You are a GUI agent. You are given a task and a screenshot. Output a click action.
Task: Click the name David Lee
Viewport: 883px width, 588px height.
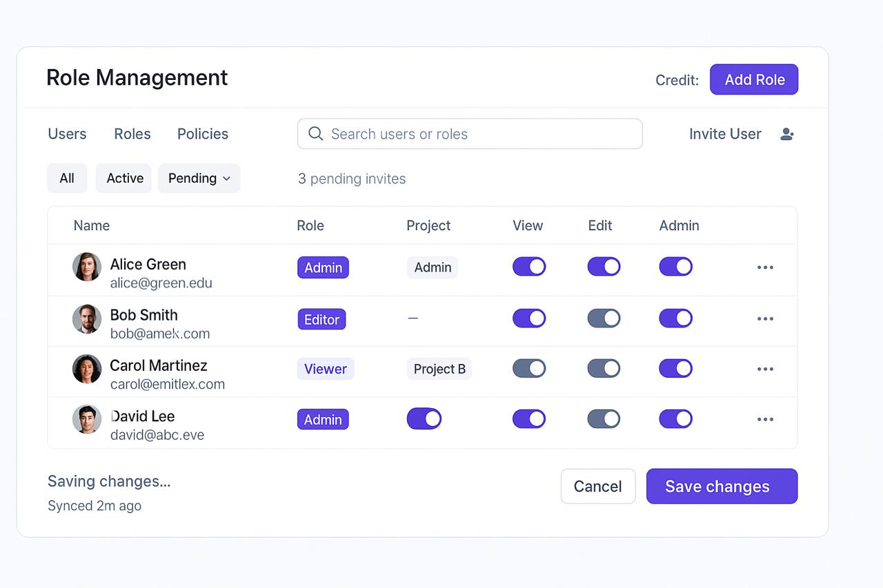[143, 416]
